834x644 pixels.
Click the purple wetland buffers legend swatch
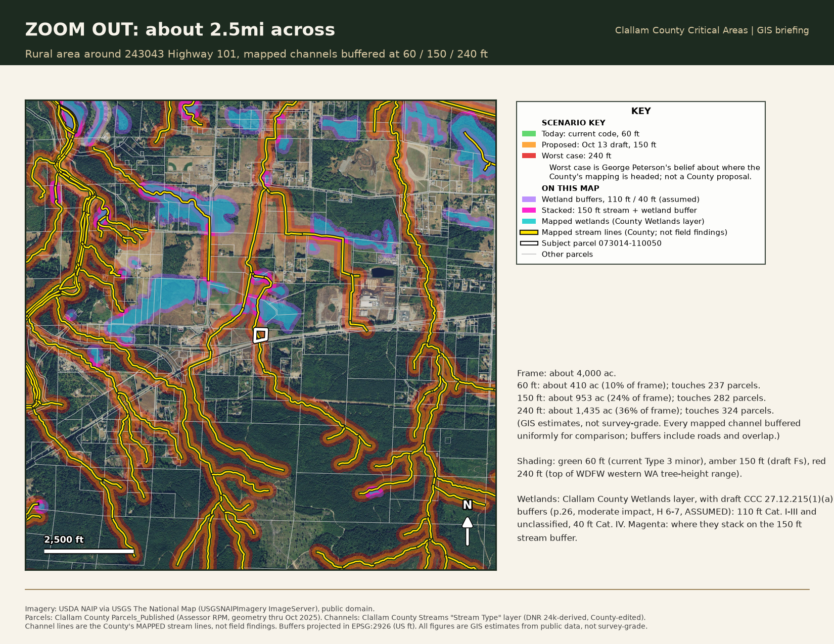[x=529, y=200]
